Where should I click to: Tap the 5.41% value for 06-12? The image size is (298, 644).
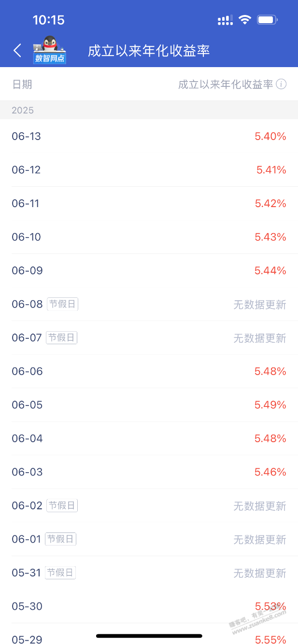point(271,170)
